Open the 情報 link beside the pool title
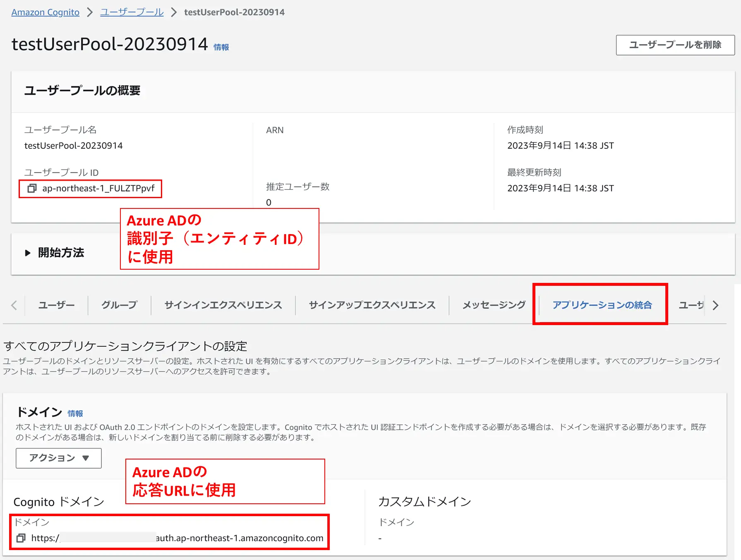Image resolution: width=741 pixels, height=560 pixels. pyautogui.click(x=221, y=47)
